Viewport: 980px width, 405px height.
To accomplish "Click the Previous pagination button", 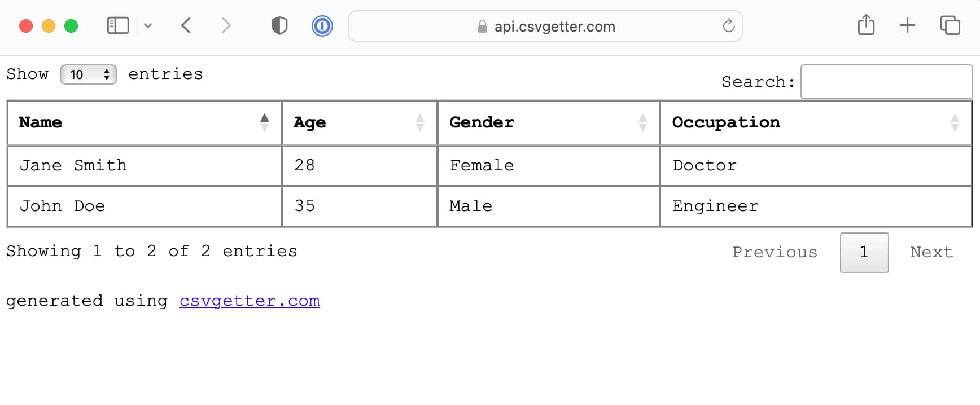I will tap(775, 252).
